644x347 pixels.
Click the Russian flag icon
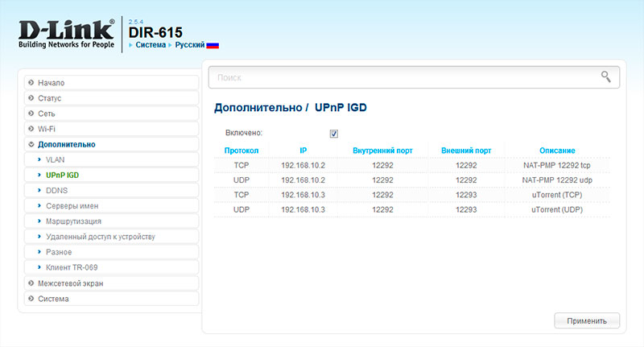(x=213, y=46)
